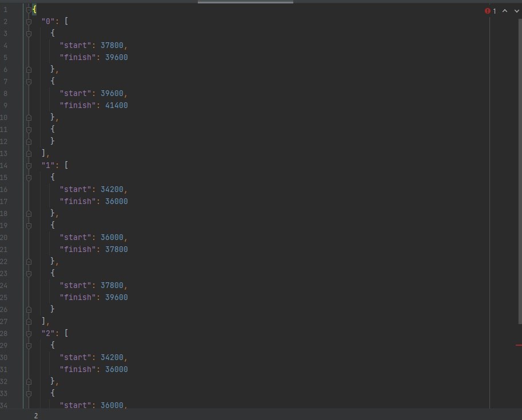Collapse the object fold marker on line 7
The image size is (522, 420).
pyautogui.click(x=29, y=82)
